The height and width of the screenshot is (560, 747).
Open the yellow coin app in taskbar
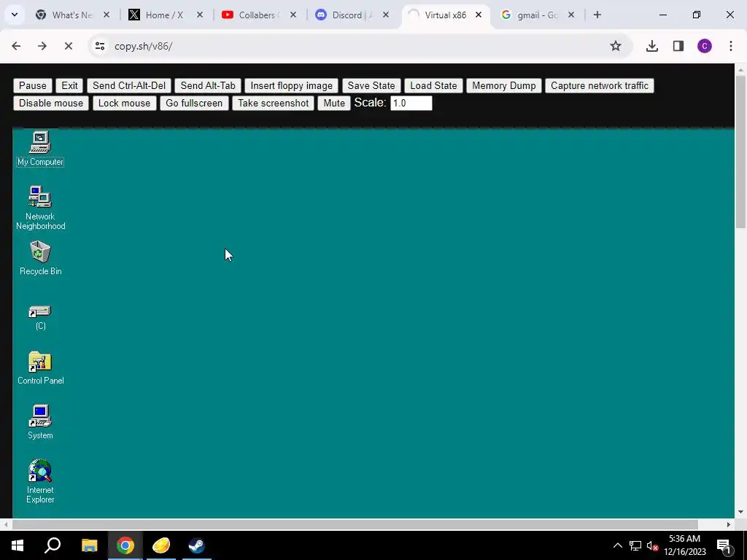[x=161, y=545]
